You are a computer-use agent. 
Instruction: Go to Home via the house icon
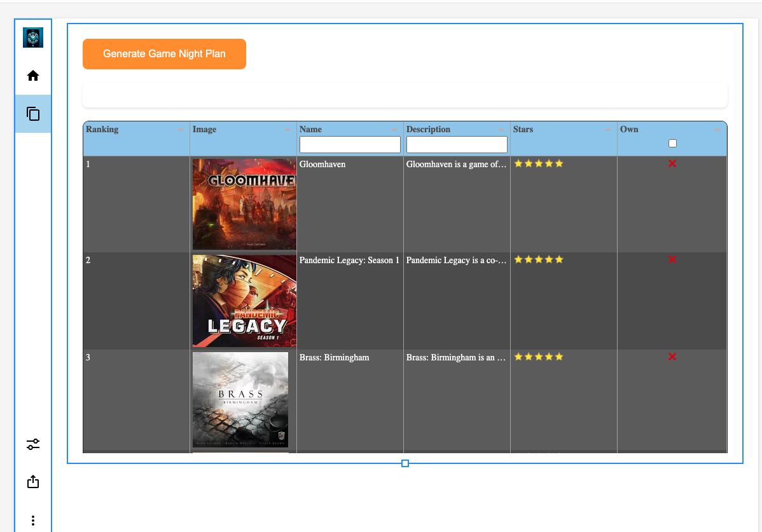pos(33,76)
